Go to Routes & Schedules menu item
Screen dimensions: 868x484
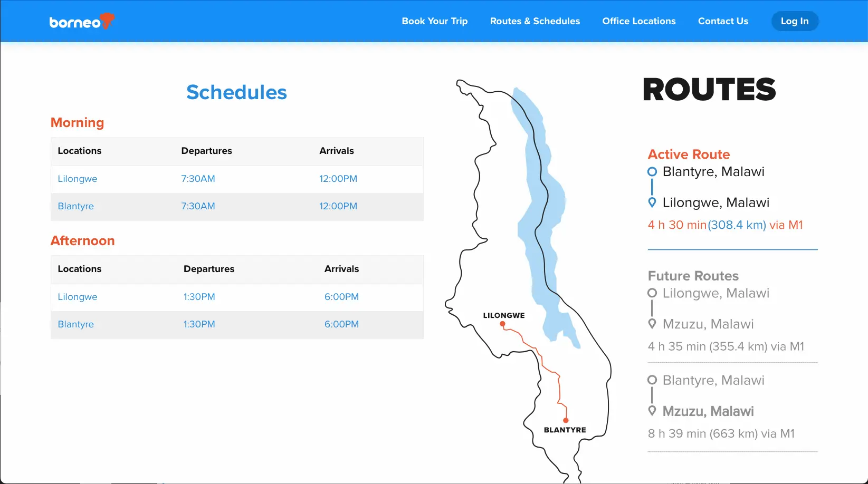click(535, 21)
